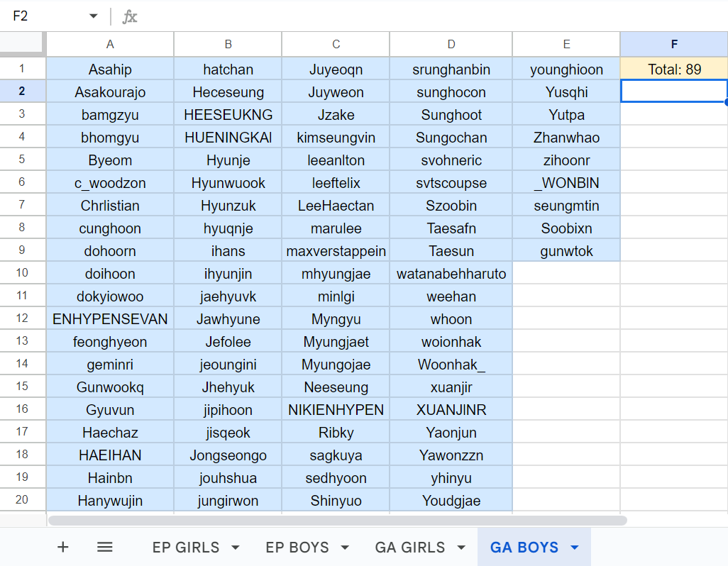Click the Jongseongo cell
The image size is (728, 566).
(228, 455)
